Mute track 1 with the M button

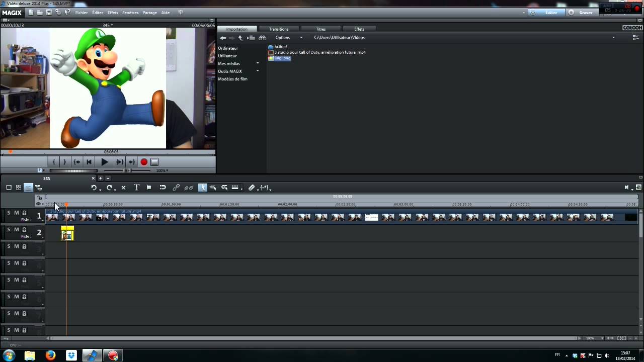(x=16, y=213)
